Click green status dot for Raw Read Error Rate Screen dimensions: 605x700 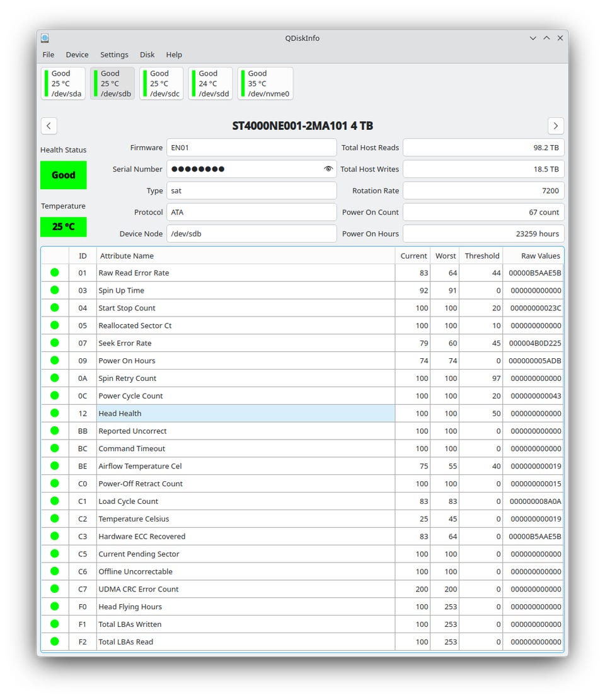click(x=54, y=272)
